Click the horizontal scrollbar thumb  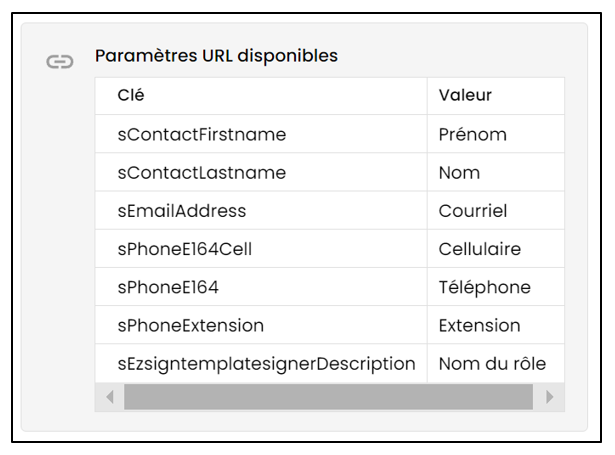(328, 397)
